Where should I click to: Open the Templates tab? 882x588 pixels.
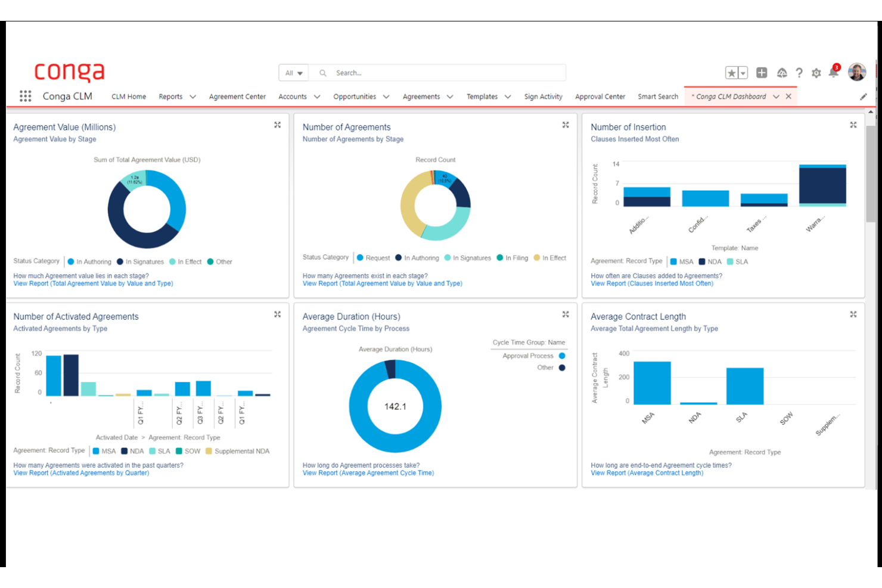[482, 97]
